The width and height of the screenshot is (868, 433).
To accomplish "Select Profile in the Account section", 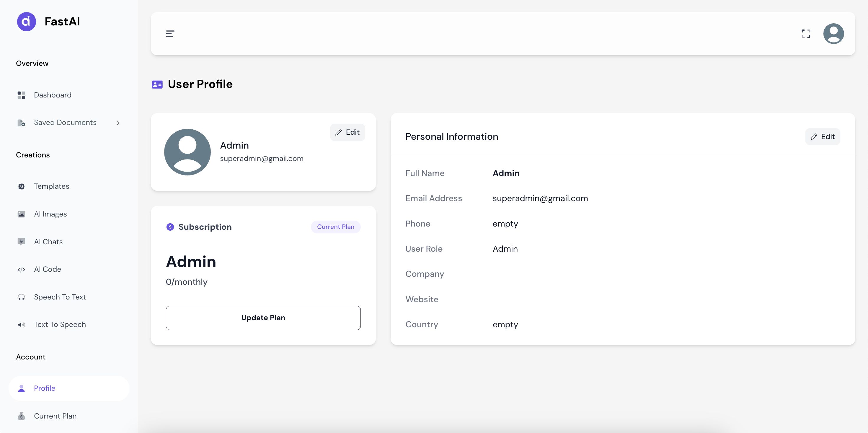I will (x=45, y=388).
